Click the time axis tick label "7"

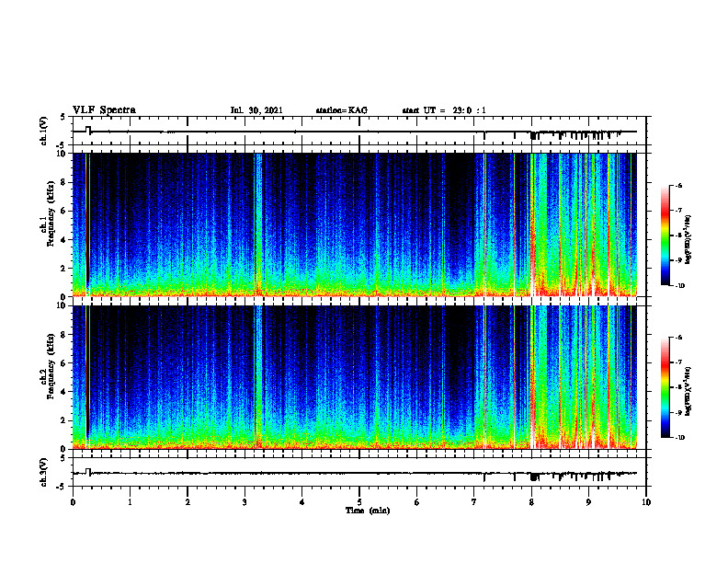[474, 502]
